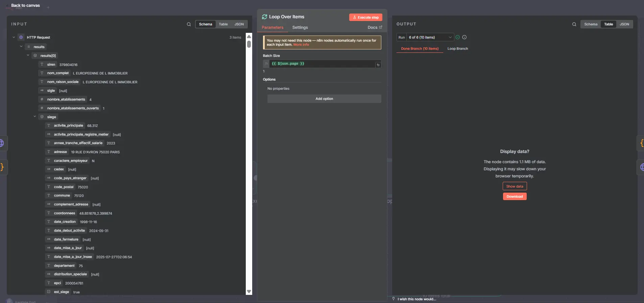
Task: Switch output view to Table
Action: (609, 24)
